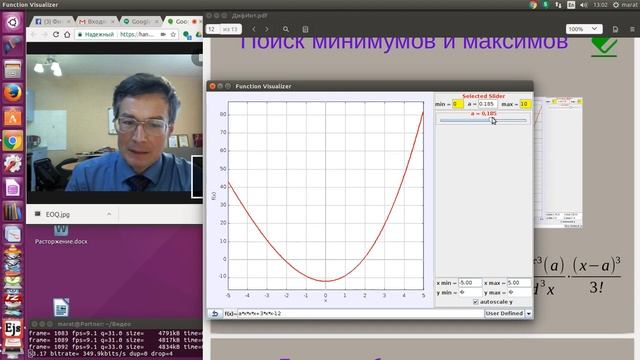This screenshot has width=640, height=360.
Task: Switch to Gmail Входящие tab
Action: pyautogui.click(x=96, y=21)
